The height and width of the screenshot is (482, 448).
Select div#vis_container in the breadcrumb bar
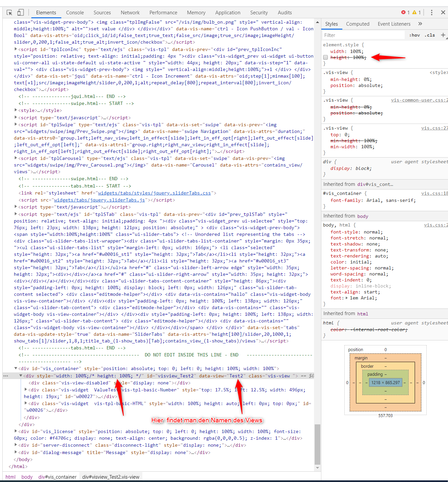click(x=57, y=477)
